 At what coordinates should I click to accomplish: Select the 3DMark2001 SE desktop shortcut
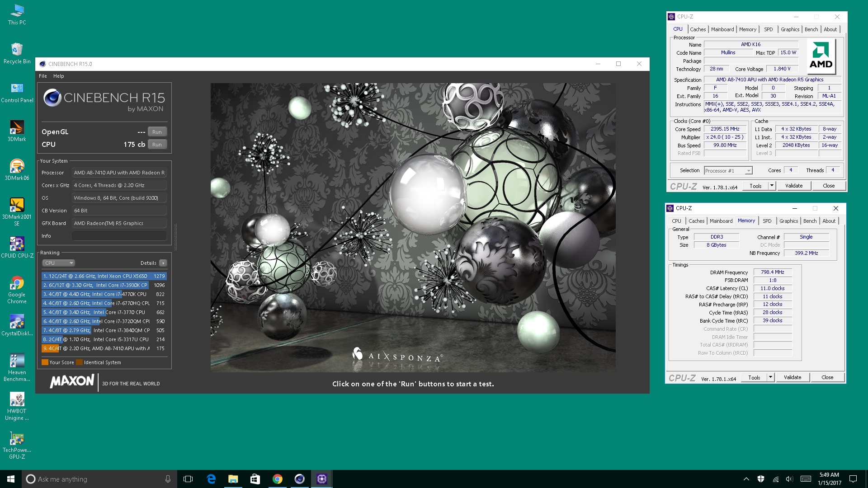pos(17,212)
